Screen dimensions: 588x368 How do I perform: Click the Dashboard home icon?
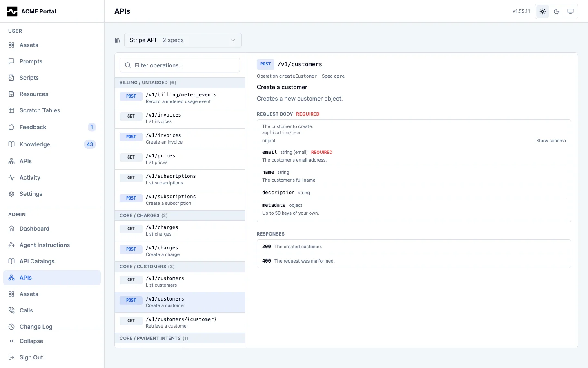(11, 229)
